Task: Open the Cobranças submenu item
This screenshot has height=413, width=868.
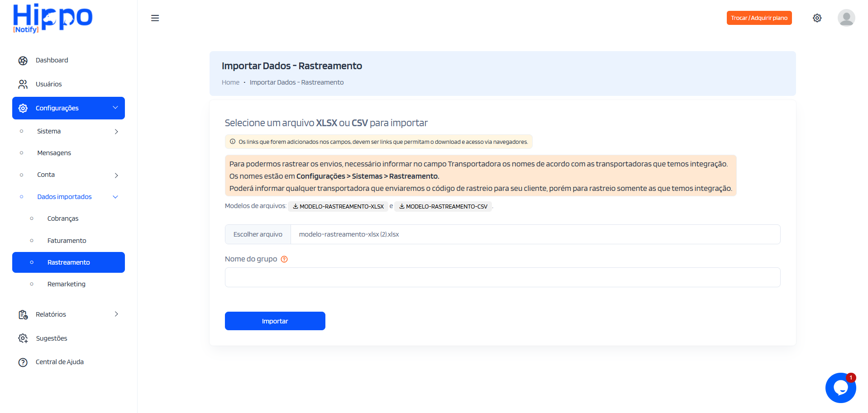Action: (68, 218)
